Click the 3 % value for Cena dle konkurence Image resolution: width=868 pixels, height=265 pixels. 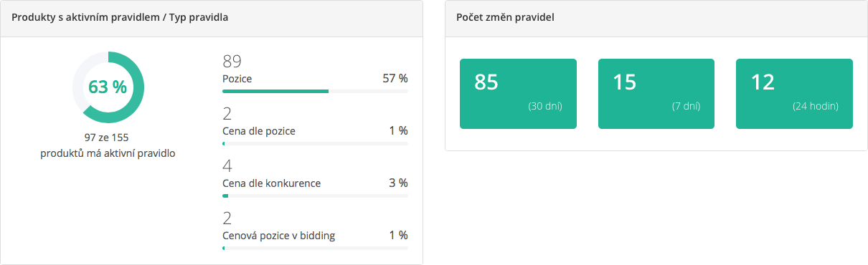(x=398, y=183)
